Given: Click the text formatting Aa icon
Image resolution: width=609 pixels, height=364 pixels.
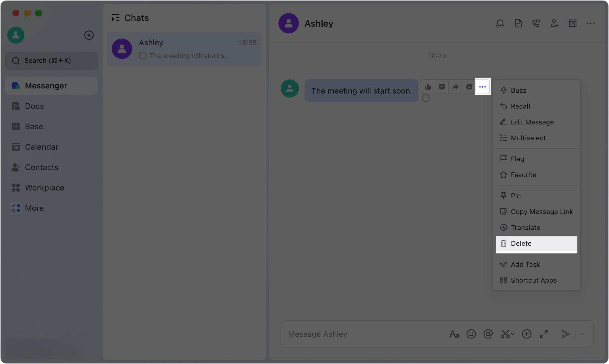Looking at the screenshot, I should pyautogui.click(x=454, y=334).
